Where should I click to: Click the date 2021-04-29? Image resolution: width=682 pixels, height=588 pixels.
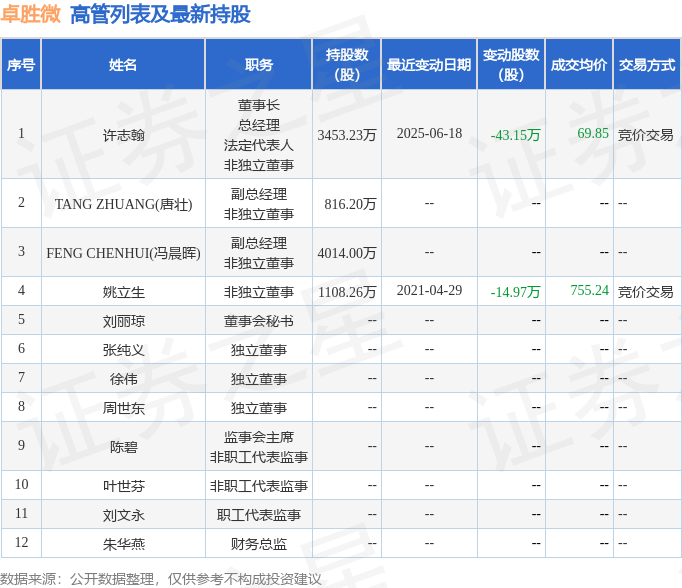[429, 290]
